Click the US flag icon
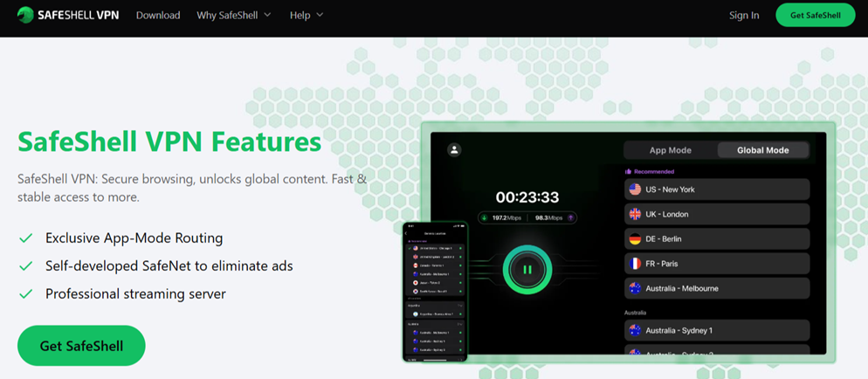 [x=635, y=189]
